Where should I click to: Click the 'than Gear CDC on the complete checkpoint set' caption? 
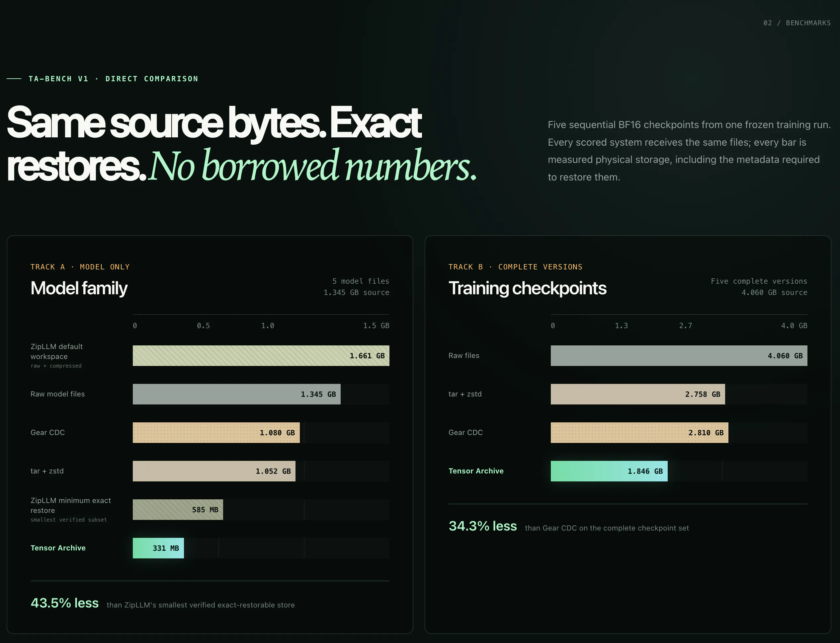(x=607, y=528)
